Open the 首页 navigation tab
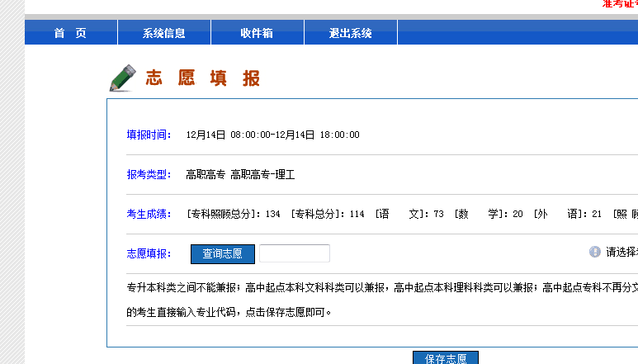 pos(71,32)
